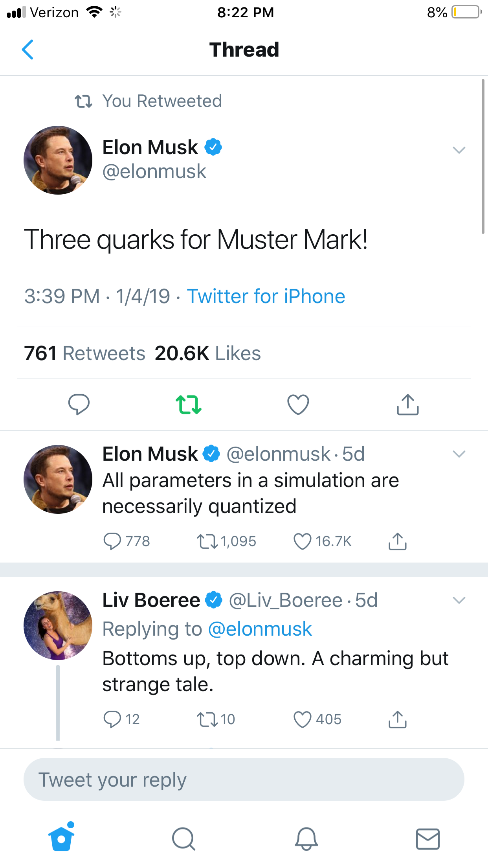Image resolution: width=488 pixels, height=868 pixels.
Task: Tap the 'Tweet your reply' field
Action: (x=244, y=780)
